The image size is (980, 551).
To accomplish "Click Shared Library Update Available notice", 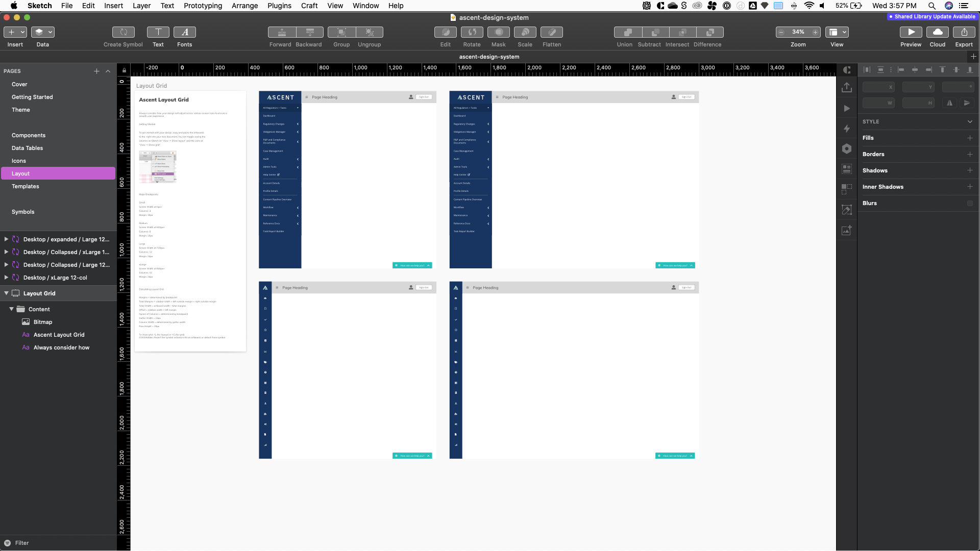I will click(932, 17).
